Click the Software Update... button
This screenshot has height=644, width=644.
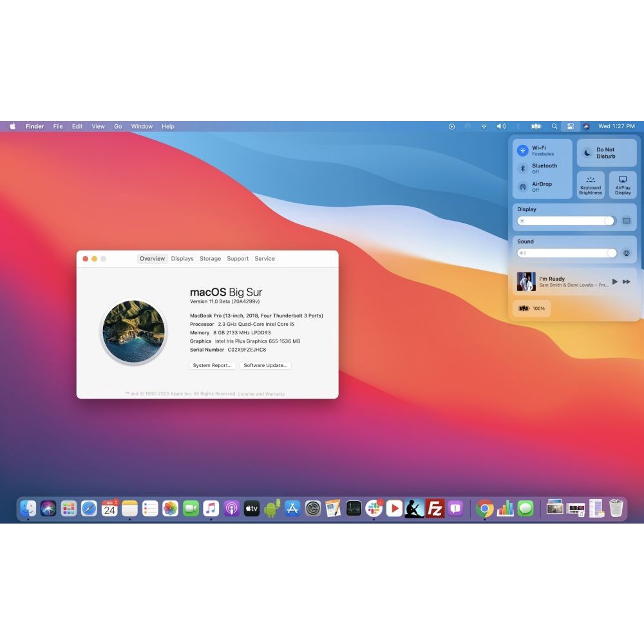265,365
